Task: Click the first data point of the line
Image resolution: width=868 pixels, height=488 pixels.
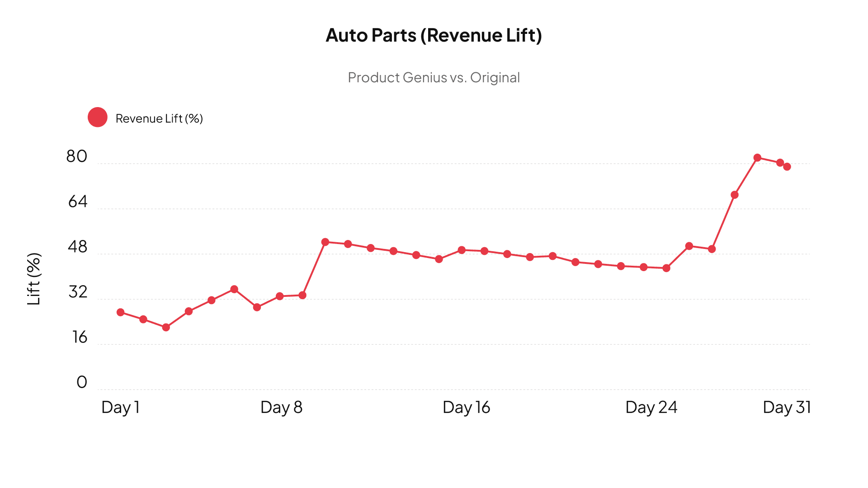Action: pyautogui.click(x=121, y=312)
